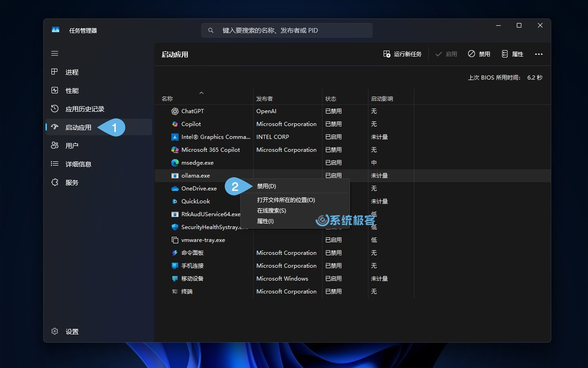Open the hamburger navigation menu icon
The image size is (588, 368).
[55, 53]
